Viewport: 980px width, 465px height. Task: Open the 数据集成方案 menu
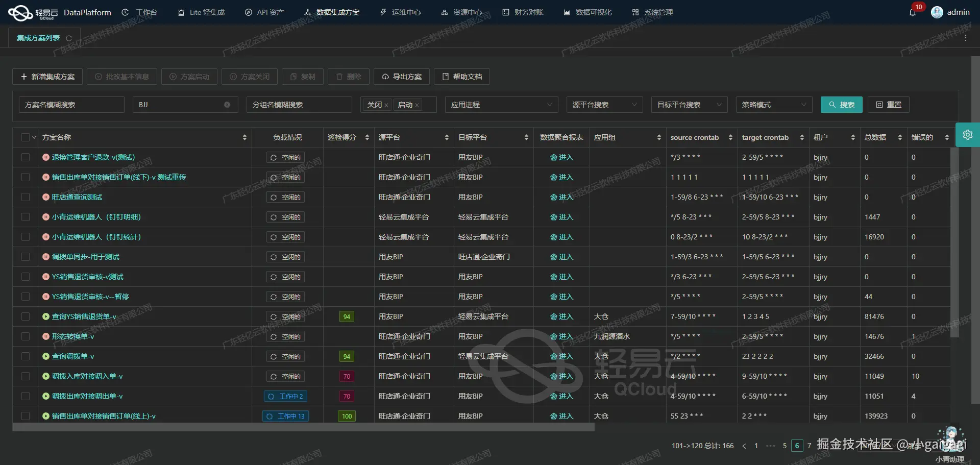pyautogui.click(x=332, y=12)
